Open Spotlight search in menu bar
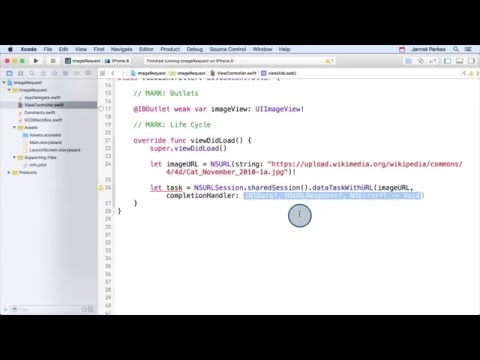 (456, 49)
